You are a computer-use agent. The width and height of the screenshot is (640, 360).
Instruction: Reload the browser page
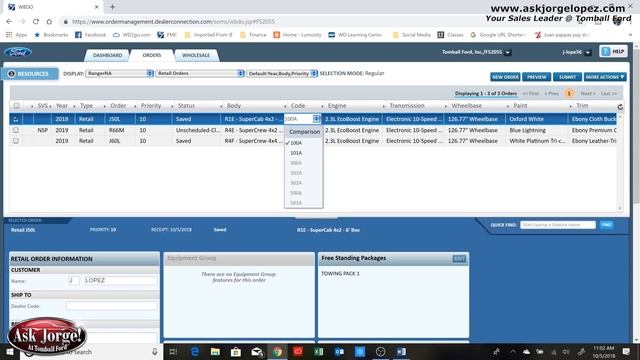[36, 21]
